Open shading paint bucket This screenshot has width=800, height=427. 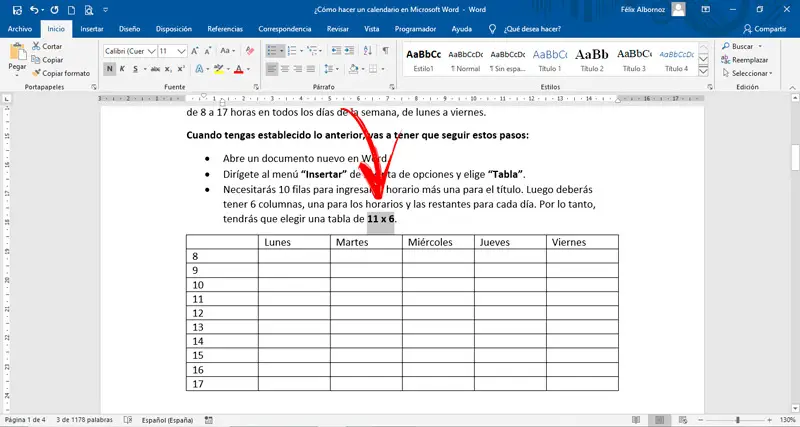(x=353, y=69)
